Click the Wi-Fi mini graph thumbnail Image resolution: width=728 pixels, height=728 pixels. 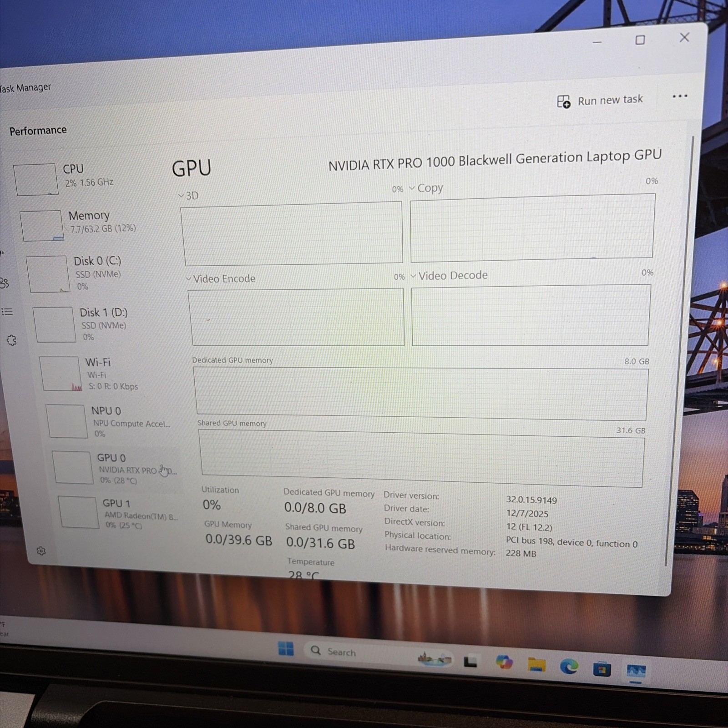click(61, 374)
